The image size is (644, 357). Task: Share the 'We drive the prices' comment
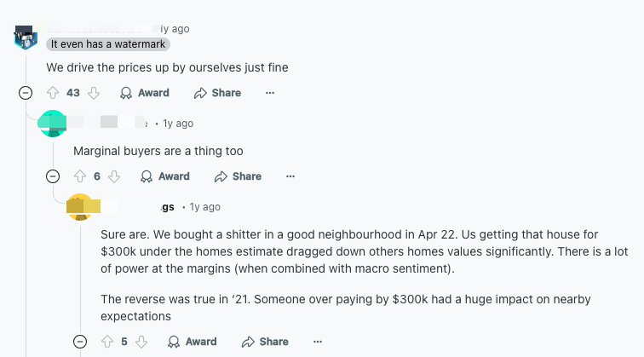(x=217, y=93)
